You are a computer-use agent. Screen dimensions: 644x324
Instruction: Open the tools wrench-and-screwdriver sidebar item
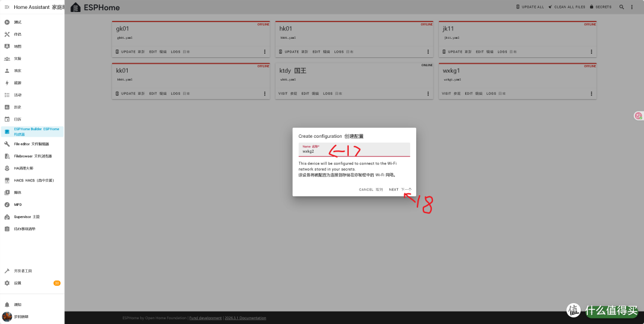pyautogui.click(x=7, y=34)
